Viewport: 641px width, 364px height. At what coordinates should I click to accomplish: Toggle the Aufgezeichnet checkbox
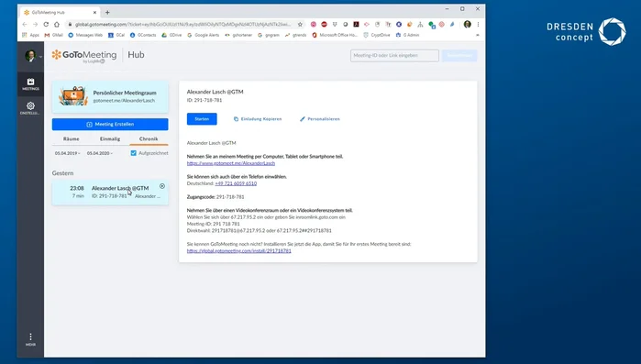point(133,153)
